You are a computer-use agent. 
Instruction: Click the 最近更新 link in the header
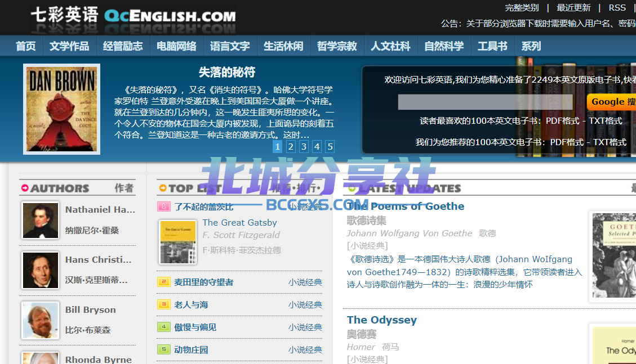pyautogui.click(x=573, y=8)
